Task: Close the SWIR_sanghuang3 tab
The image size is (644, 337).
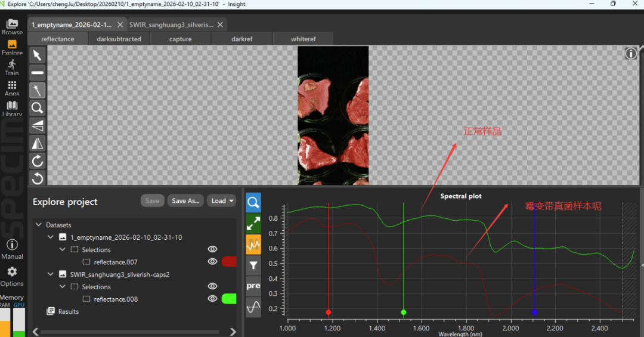Action: tap(220, 24)
